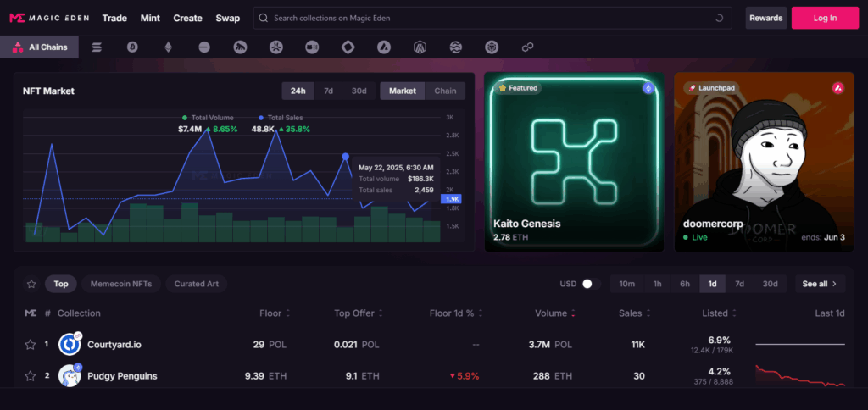Click Courtyard.io collection avatar

click(x=70, y=344)
